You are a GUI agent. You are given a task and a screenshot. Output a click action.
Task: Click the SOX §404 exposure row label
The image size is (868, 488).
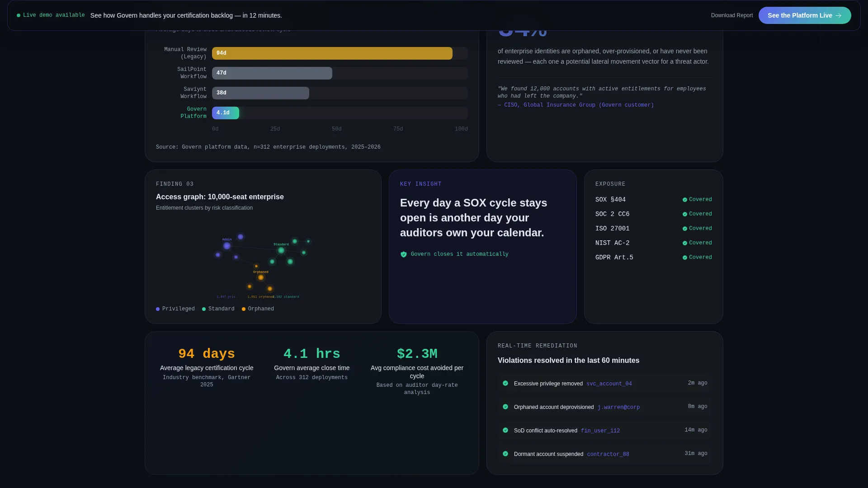(x=610, y=200)
